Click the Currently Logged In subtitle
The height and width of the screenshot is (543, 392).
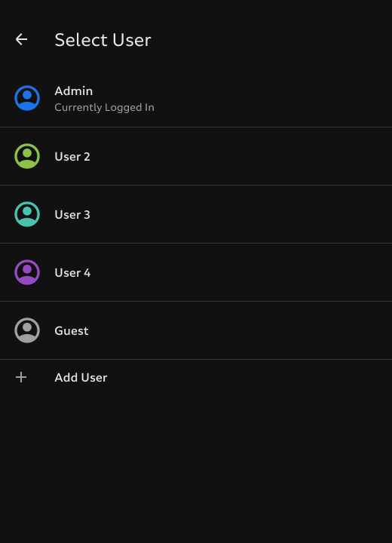(104, 107)
